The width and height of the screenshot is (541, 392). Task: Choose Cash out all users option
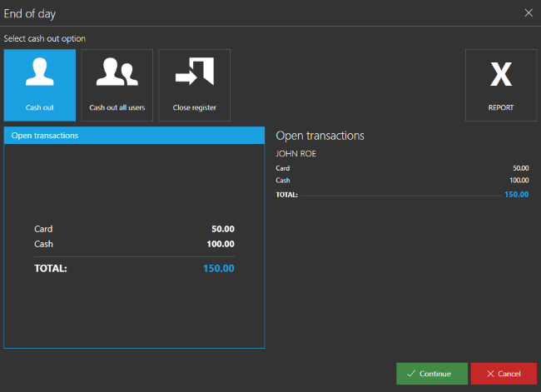pos(117,85)
